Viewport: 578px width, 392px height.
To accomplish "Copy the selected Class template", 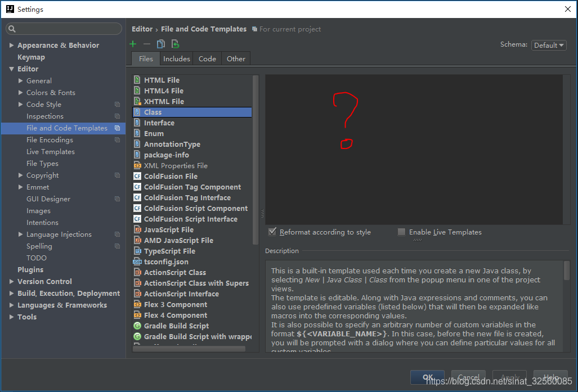I will click(159, 43).
